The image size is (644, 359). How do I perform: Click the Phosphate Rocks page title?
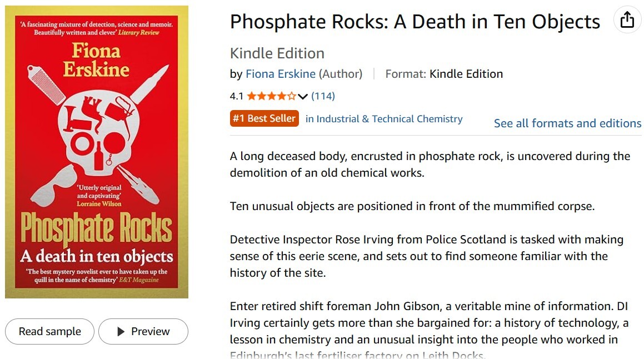[415, 22]
